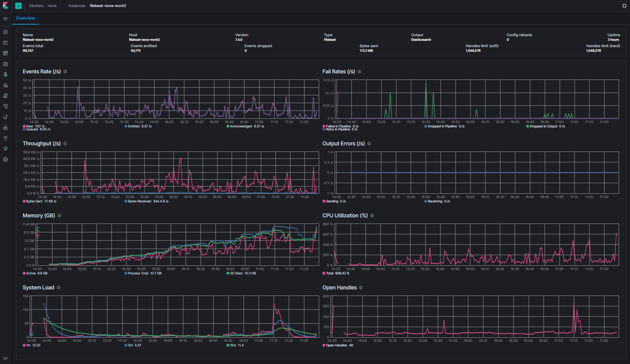This screenshot has height=364, width=630.
Task: Toggle the Acknowledged series in the Events Rate legend
Action: tap(245, 126)
